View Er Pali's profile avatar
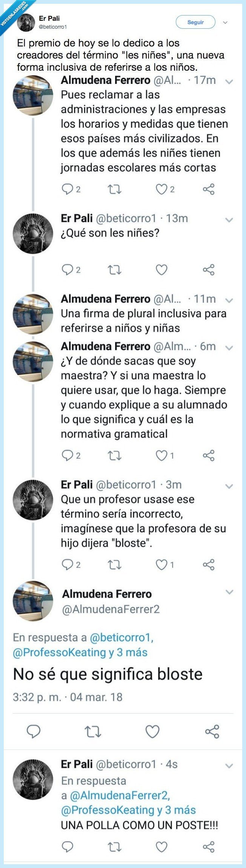246x868 pixels. coord(25,22)
